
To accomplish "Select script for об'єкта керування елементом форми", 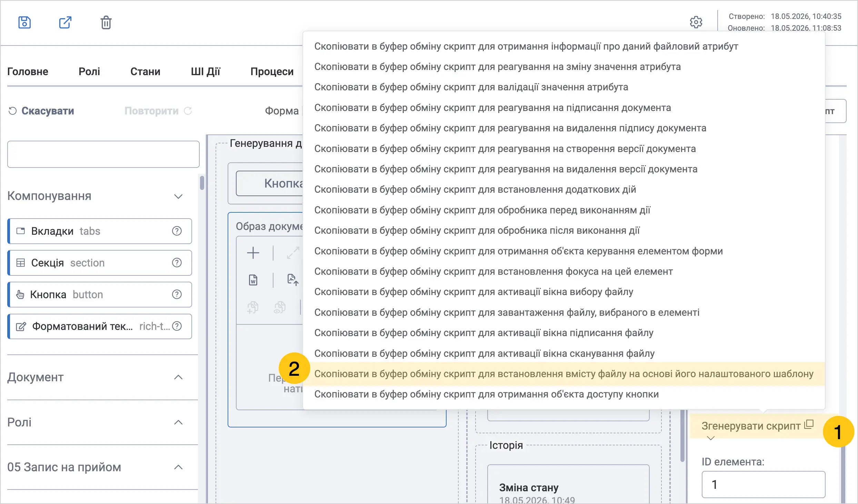I will click(564, 251).
